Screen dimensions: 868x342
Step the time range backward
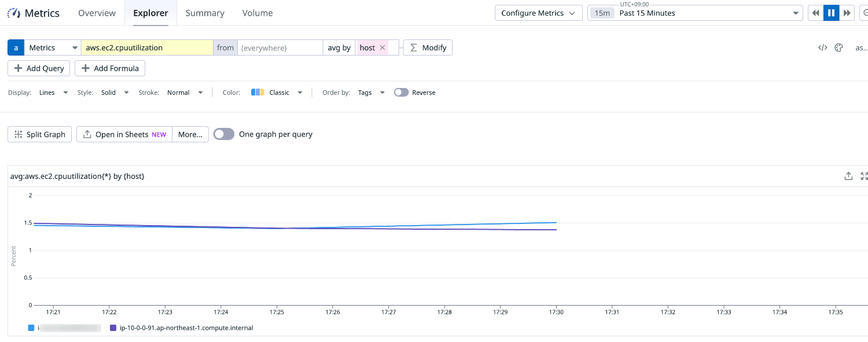(816, 13)
